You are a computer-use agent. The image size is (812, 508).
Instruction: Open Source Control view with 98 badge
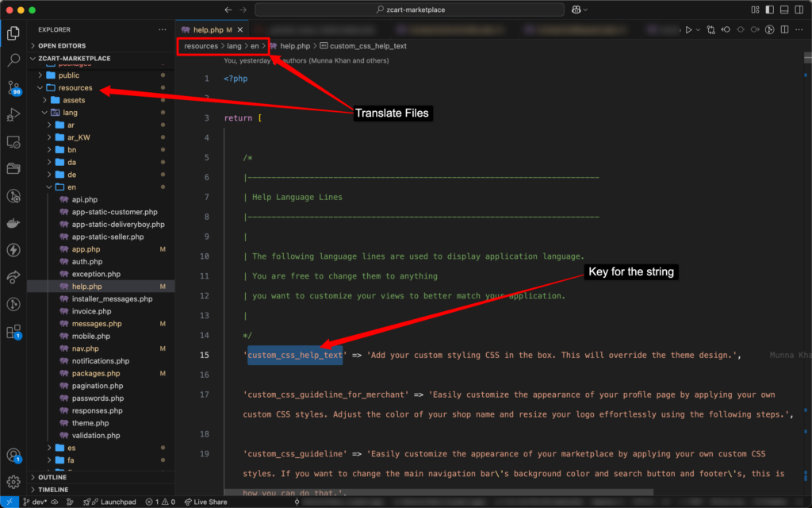point(13,87)
